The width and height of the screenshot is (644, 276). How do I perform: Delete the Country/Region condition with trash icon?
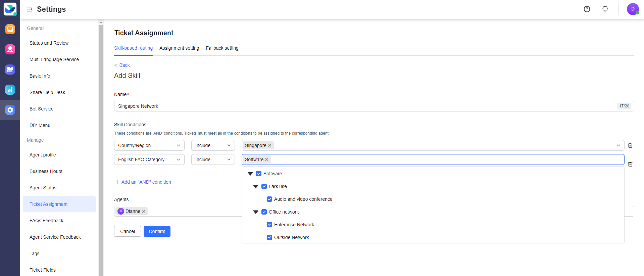point(630,145)
